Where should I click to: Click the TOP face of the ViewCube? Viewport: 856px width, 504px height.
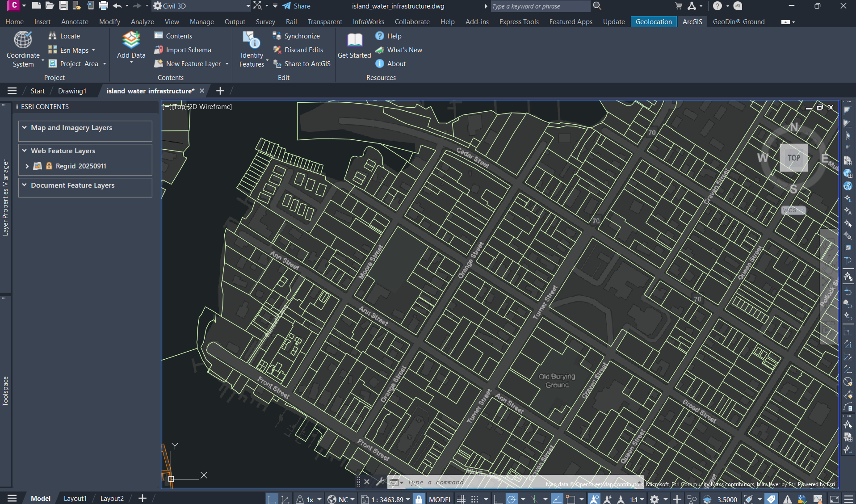click(x=793, y=158)
